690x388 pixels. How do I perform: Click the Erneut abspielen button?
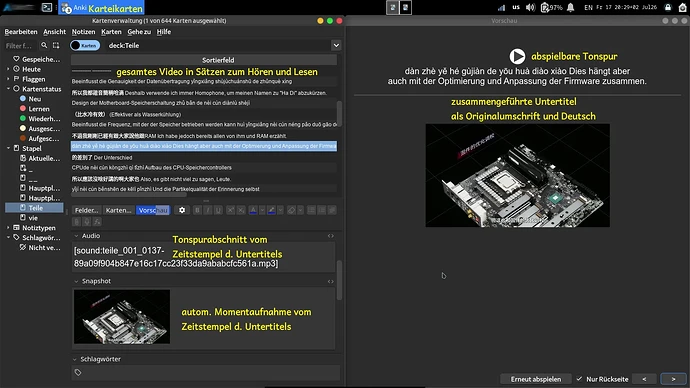536,379
